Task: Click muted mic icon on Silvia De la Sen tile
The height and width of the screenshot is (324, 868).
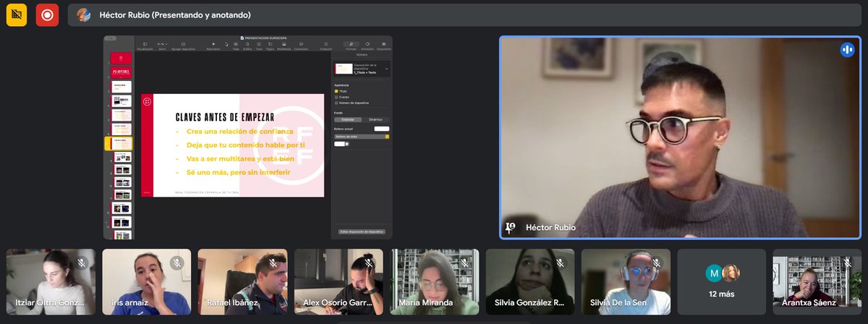Action: (x=657, y=263)
